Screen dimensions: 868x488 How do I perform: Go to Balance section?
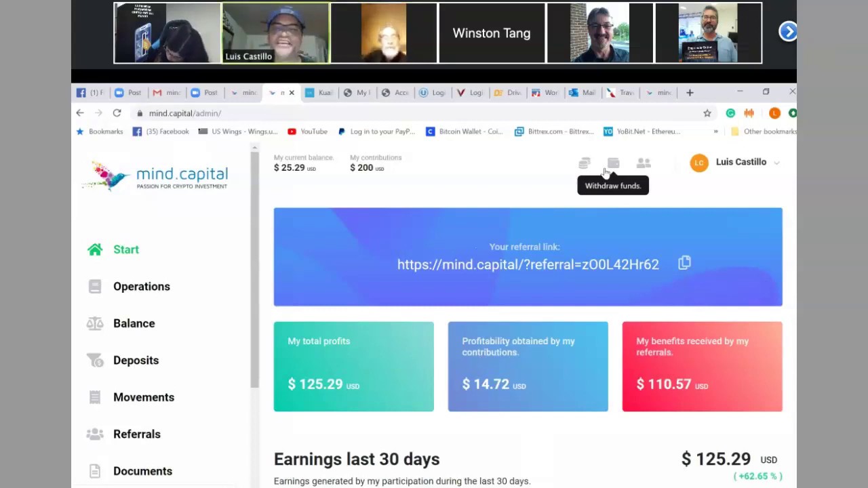point(134,323)
